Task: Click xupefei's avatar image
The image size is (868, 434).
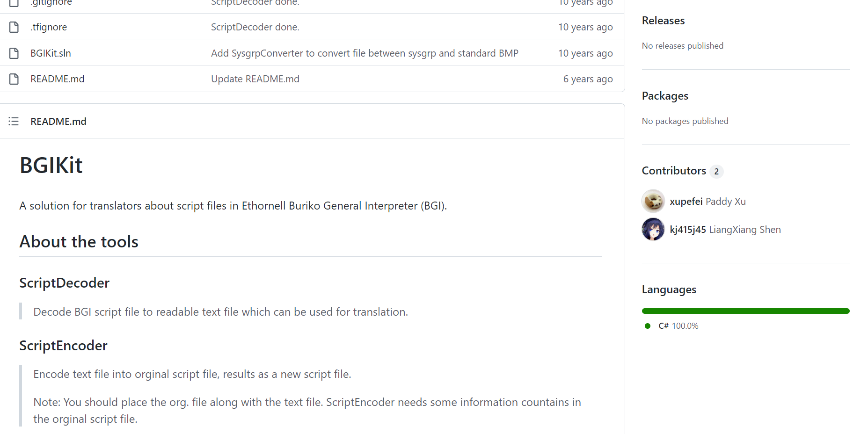Action: pos(653,201)
